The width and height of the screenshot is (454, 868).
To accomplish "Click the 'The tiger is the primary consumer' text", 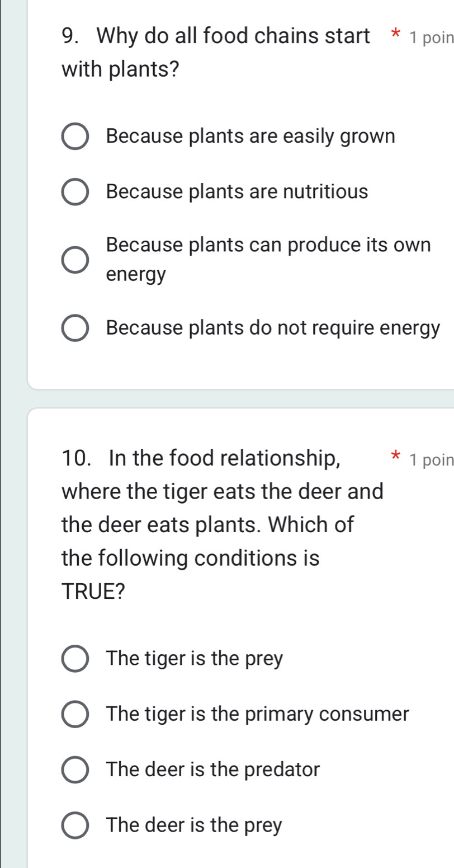I will pos(258,714).
